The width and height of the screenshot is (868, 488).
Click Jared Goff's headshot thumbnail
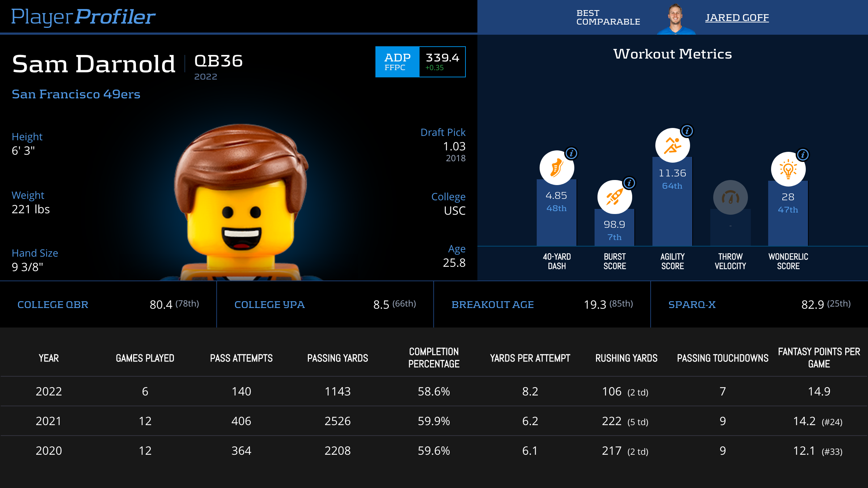coord(675,19)
